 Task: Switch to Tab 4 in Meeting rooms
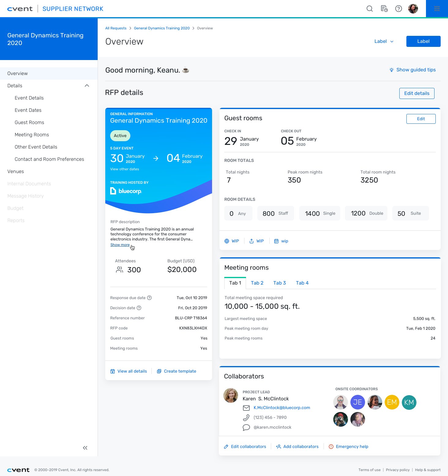tap(302, 283)
